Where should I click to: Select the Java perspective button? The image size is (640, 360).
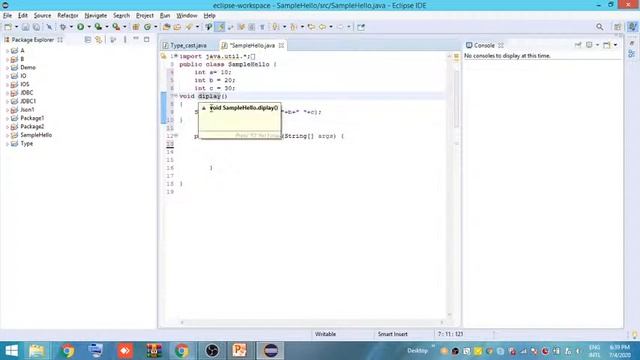632,27
